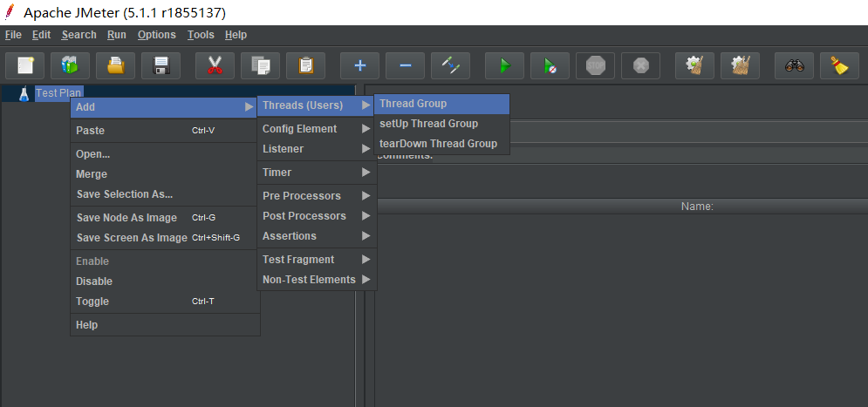Click the Cut scissors icon

(x=215, y=66)
